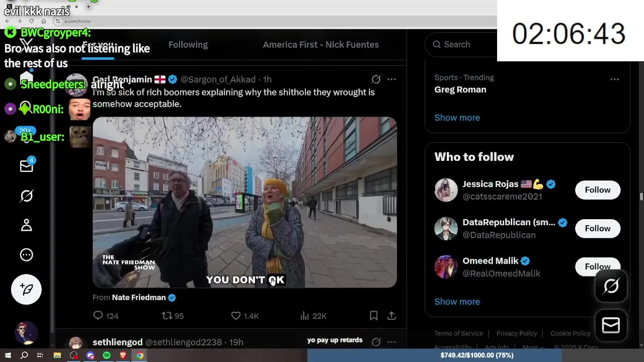644x362 pixels.
Task: Open the Greg Roman trending topic
Action: tap(460, 89)
